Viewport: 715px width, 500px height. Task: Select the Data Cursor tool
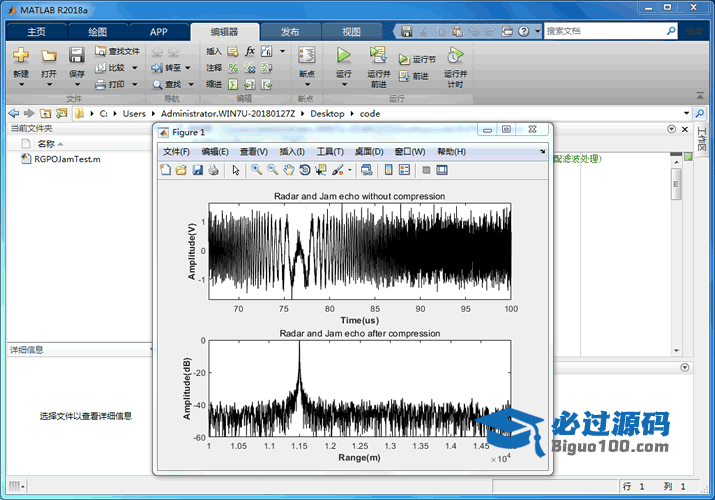[x=321, y=170]
